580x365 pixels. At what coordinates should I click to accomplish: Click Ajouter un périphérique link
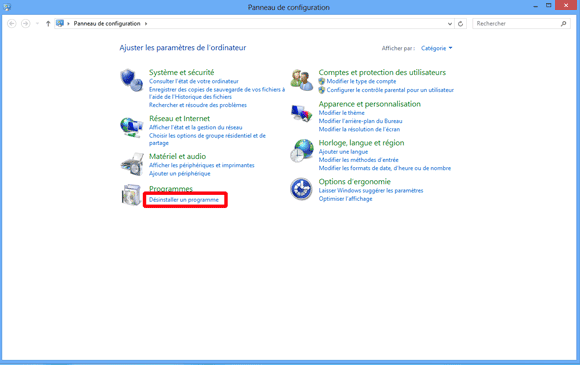pos(179,173)
